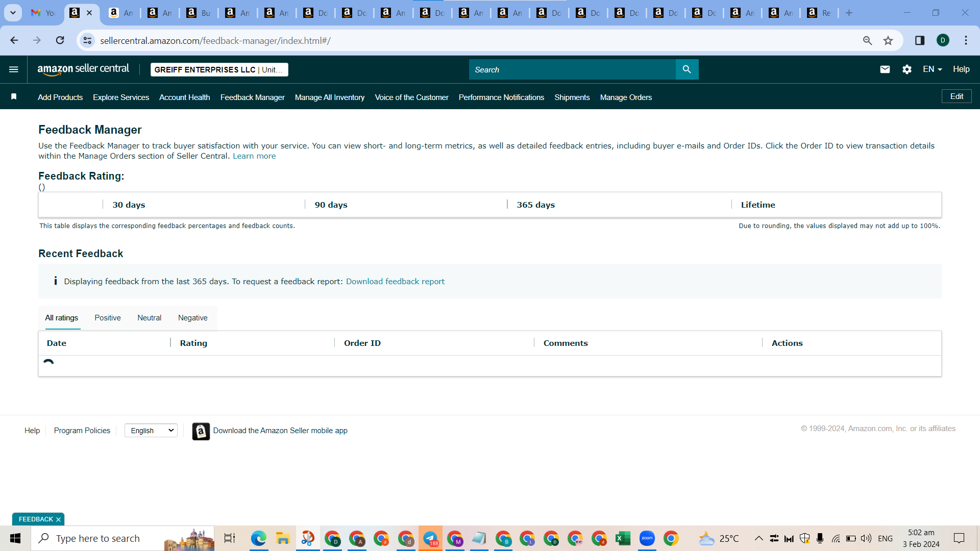Click the Date column header
Image resolution: width=980 pixels, height=551 pixels.
tap(57, 343)
